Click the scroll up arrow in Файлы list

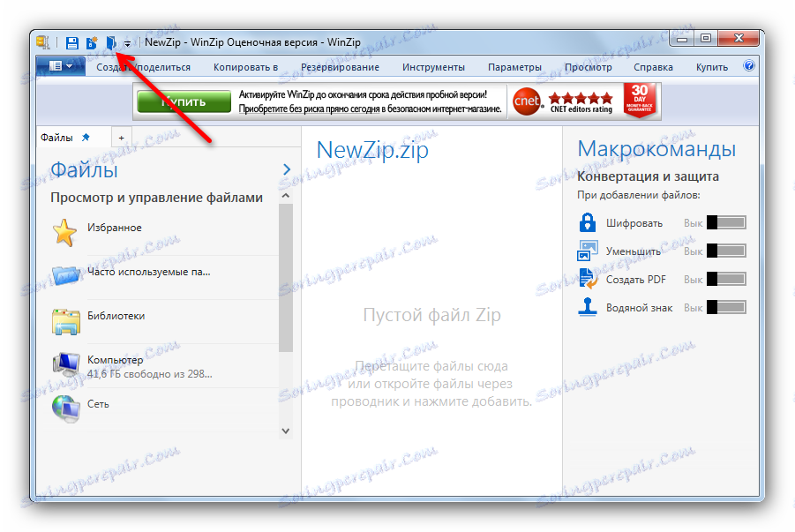point(286,195)
